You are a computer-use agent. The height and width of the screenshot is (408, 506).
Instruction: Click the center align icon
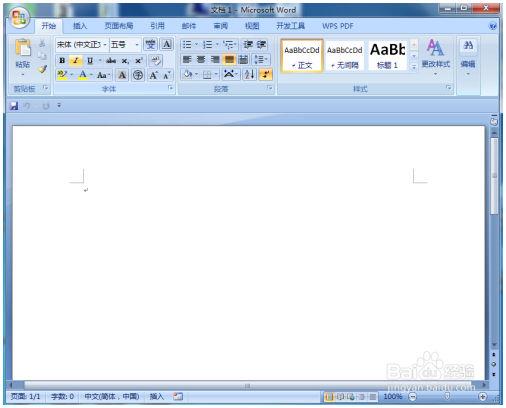click(x=201, y=60)
